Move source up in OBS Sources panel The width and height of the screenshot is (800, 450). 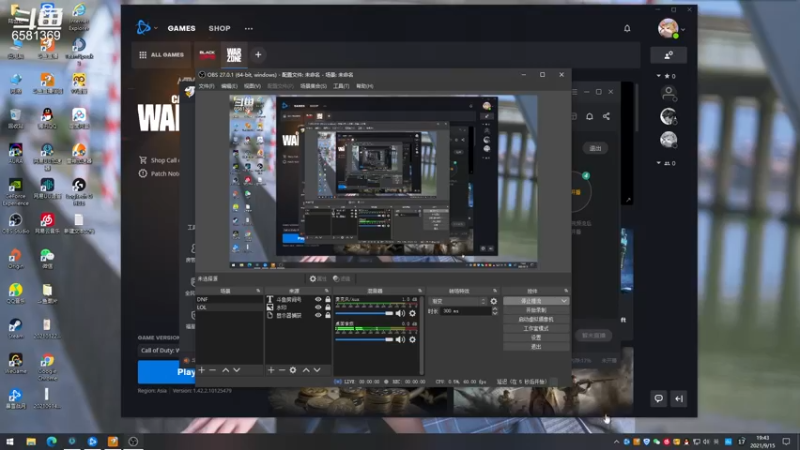(306, 370)
